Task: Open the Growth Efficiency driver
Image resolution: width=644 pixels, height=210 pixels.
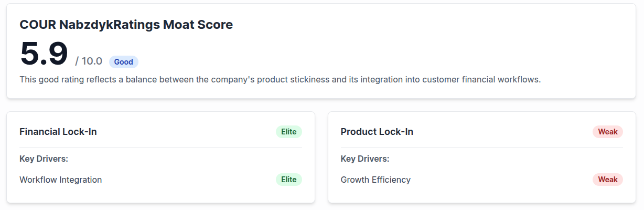Action: coord(375,180)
